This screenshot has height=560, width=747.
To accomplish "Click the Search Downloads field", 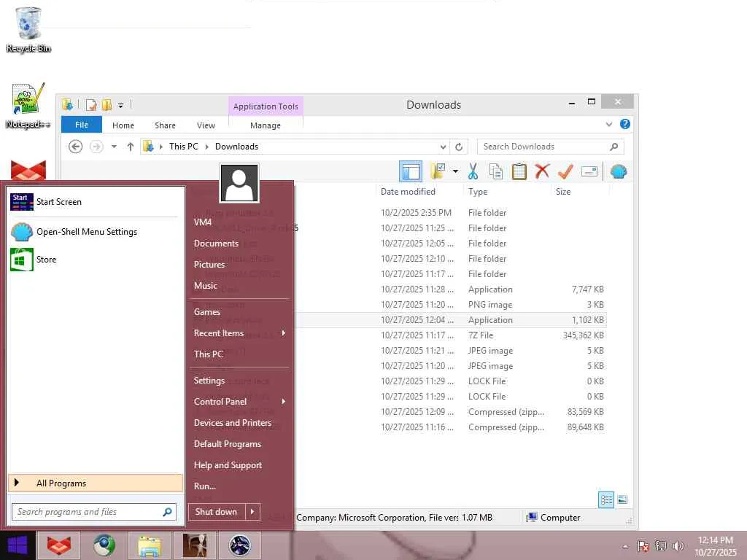I will pyautogui.click(x=550, y=147).
